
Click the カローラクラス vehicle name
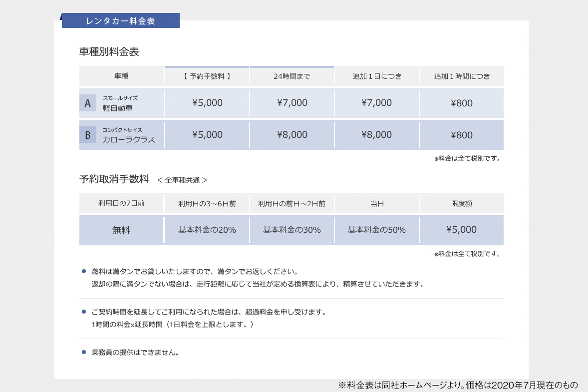(x=129, y=140)
